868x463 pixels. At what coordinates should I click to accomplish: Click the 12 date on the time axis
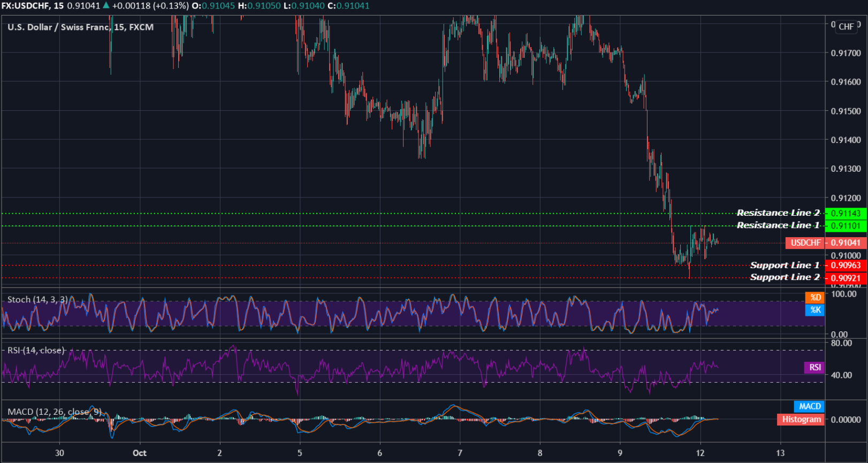coord(701,453)
